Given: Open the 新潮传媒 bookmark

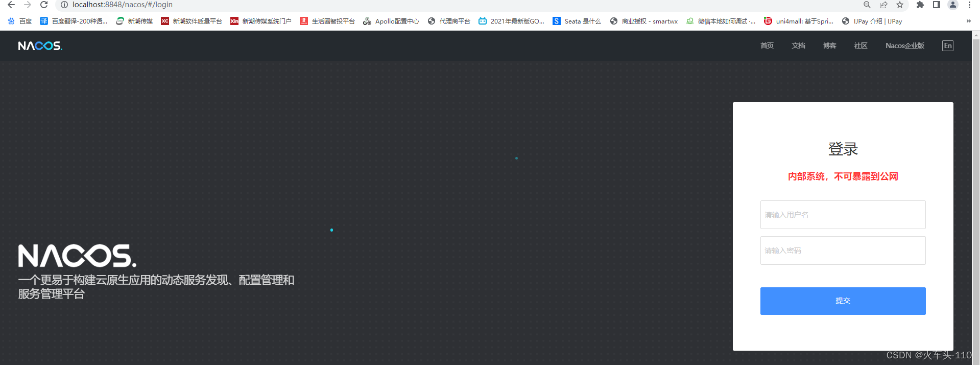Looking at the screenshot, I should pos(134,21).
